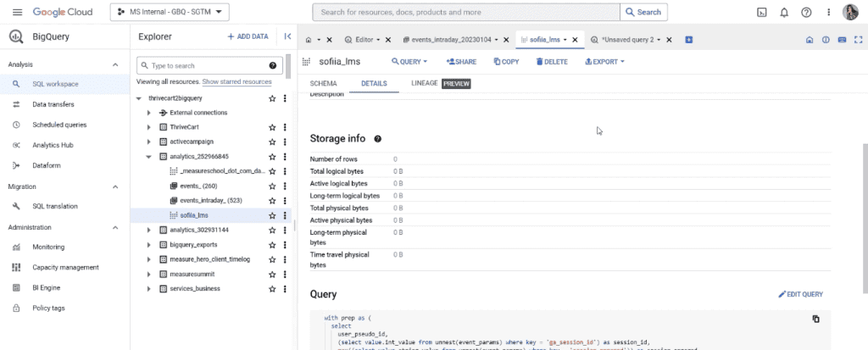
Task: Click the keyboard shortcuts icon at top right
Action: (842, 40)
